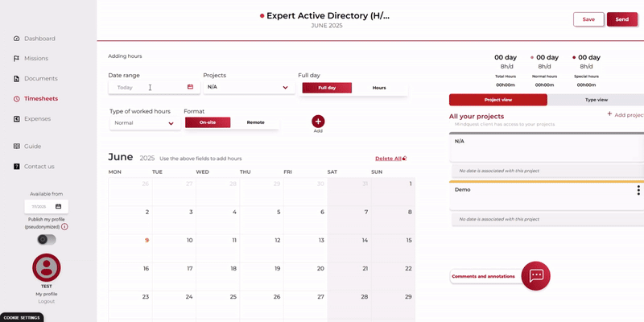Click the Expert Active Directory title

coord(328,15)
